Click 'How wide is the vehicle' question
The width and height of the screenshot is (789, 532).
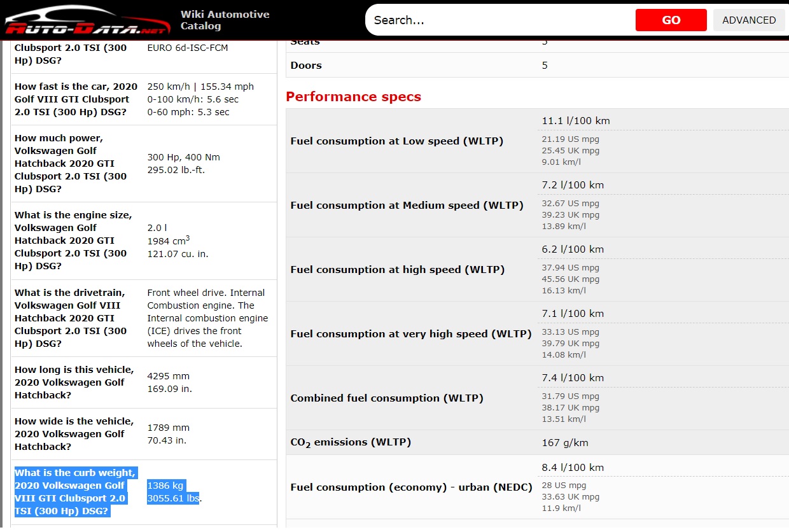[74, 434]
